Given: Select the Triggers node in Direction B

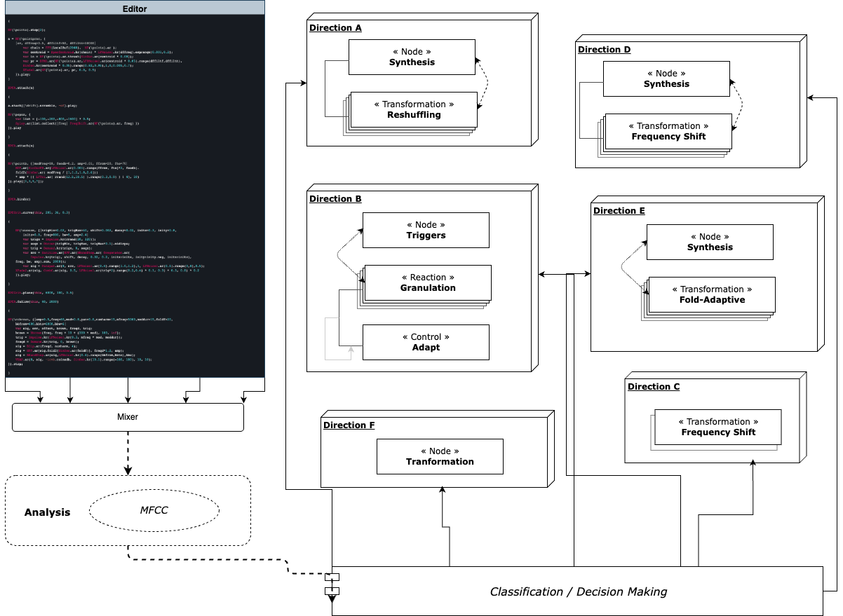Looking at the screenshot, I should click(426, 230).
